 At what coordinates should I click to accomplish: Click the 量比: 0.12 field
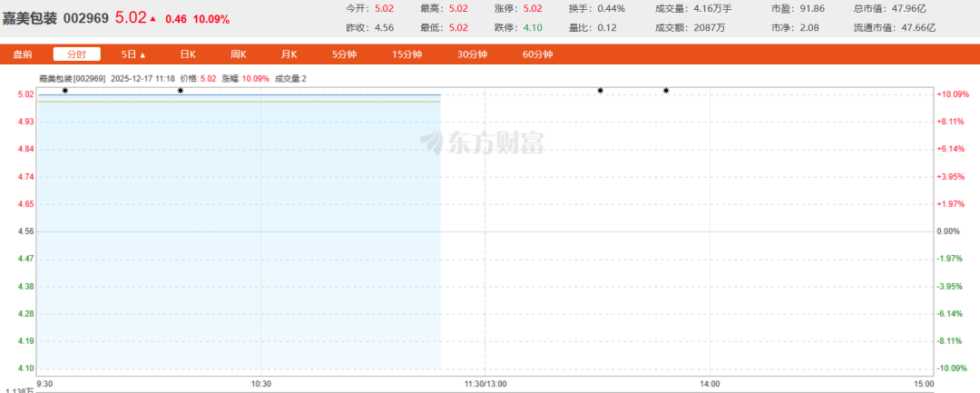[593, 27]
